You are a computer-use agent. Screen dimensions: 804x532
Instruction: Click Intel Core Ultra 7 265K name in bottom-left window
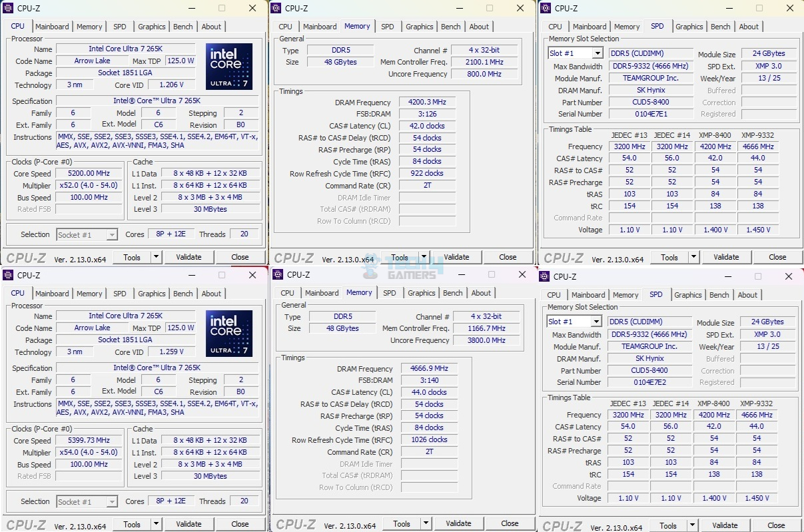click(125, 316)
